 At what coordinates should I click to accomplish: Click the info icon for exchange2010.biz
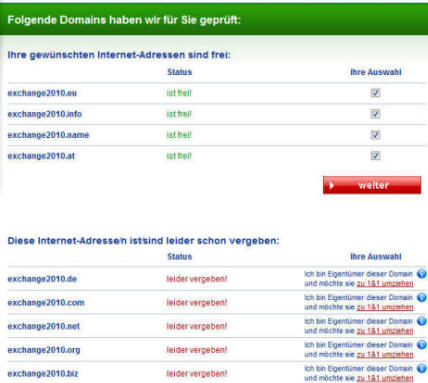pyautogui.click(x=422, y=368)
